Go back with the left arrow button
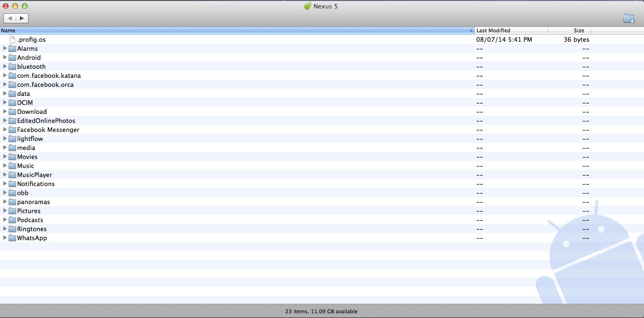The height and width of the screenshot is (318, 644). (x=10, y=18)
